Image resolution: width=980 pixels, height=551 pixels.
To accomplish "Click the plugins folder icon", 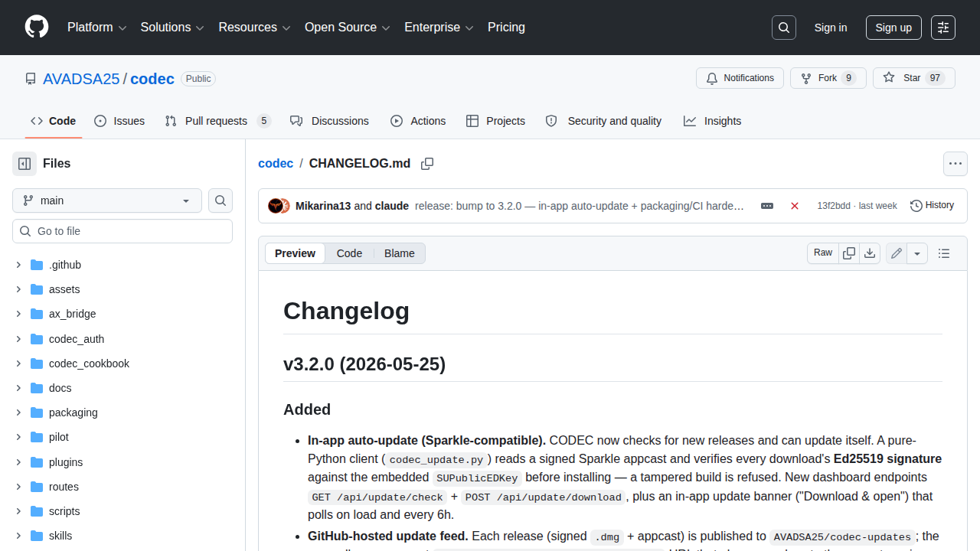I will pyautogui.click(x=37, y=462).
